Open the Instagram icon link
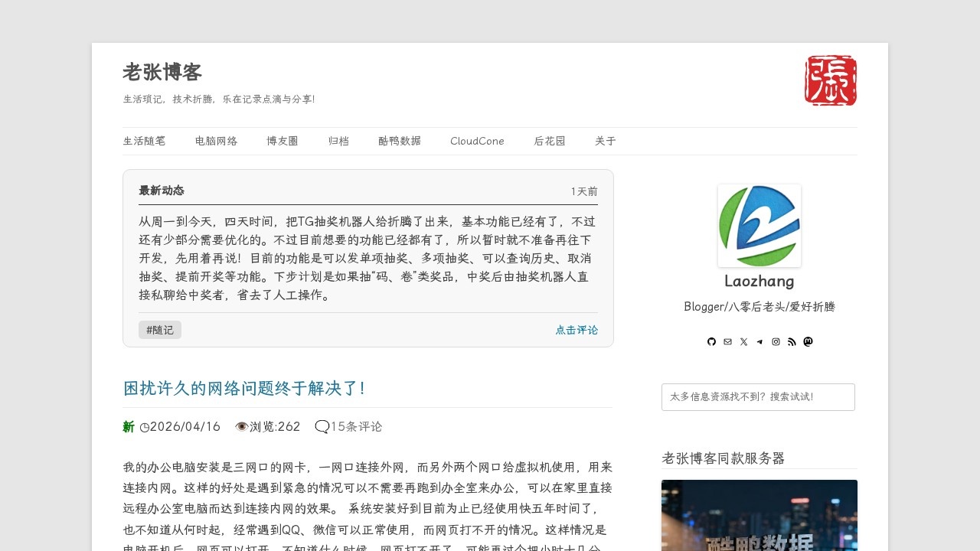This screenshot has width=980, height=551. [776, 342]
